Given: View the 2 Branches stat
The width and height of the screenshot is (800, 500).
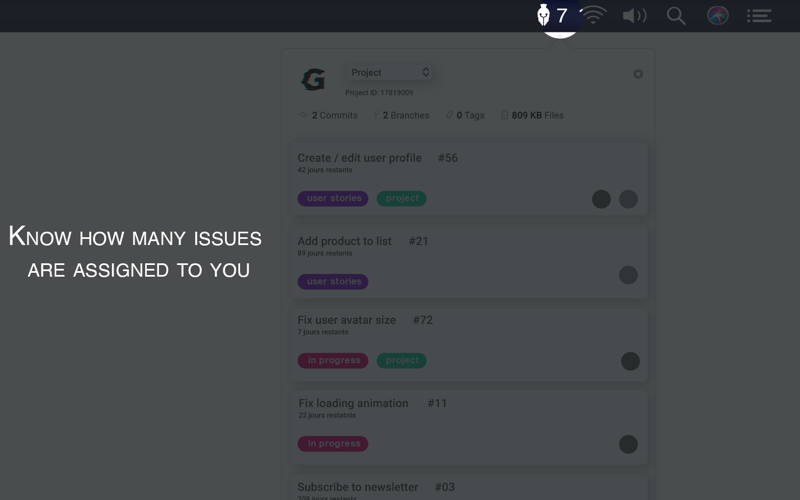Looking at the screenshot, I should (x=402, y=115).
